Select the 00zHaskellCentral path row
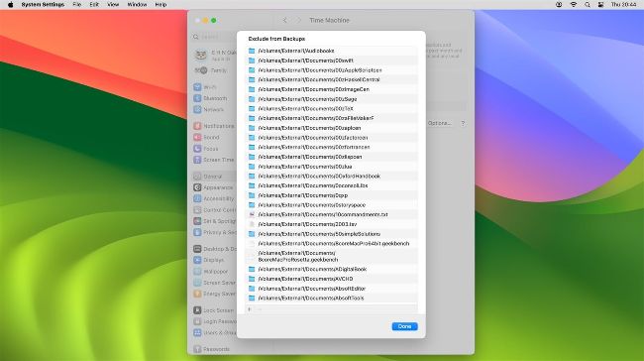The image size is (644, 361). (x=332, y=79)
